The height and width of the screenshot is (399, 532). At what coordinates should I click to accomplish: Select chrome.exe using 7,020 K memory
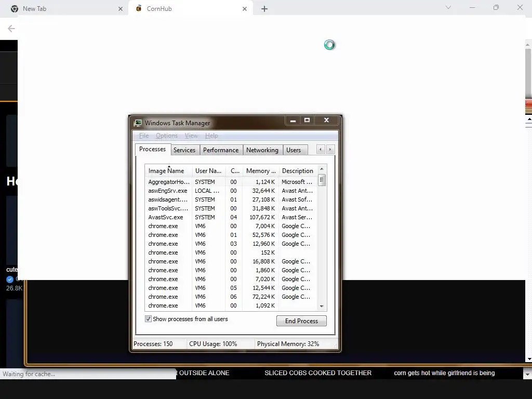[x=231, y=279]
